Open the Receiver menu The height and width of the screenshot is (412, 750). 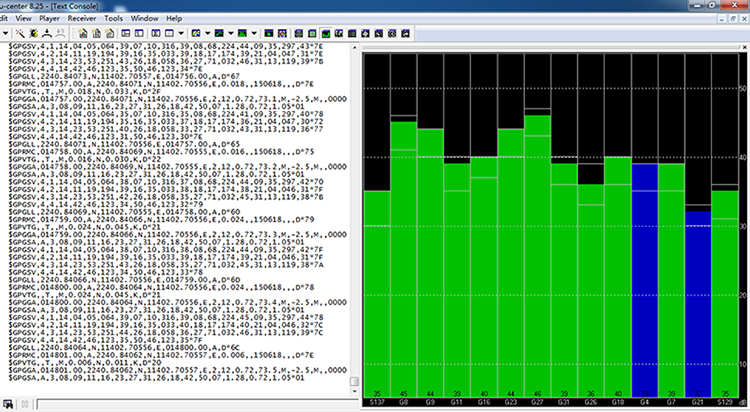[x=83, y=18]
